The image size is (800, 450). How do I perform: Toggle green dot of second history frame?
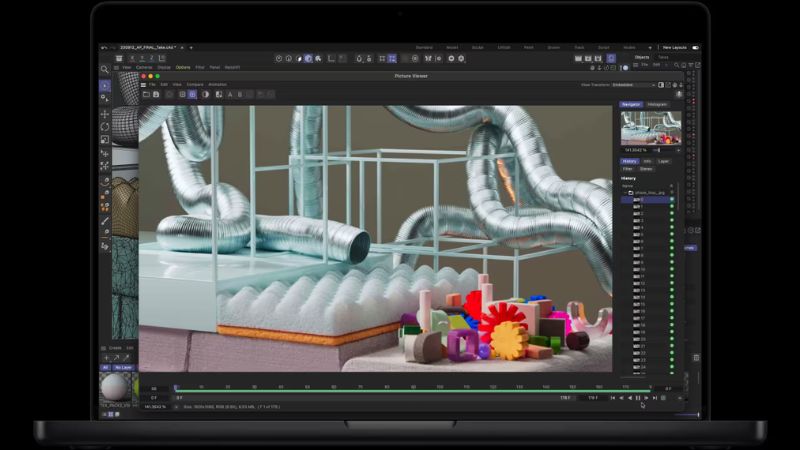[672, 207]
